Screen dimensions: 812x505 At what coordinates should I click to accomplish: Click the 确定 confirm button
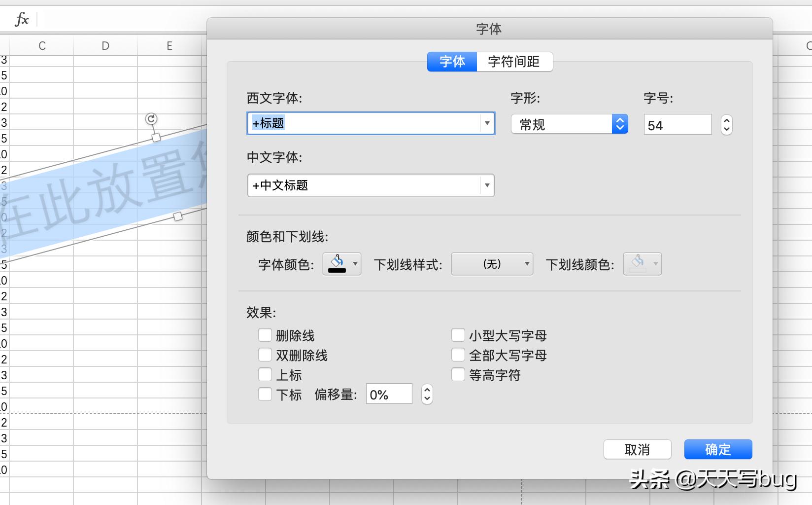pos(718,449)
